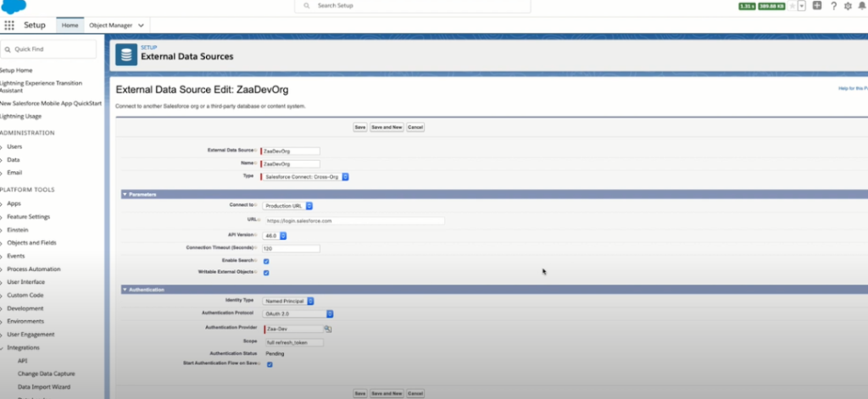Open the Help question mark icon
This screenshot has width=868, height=399.
[833, 6]
